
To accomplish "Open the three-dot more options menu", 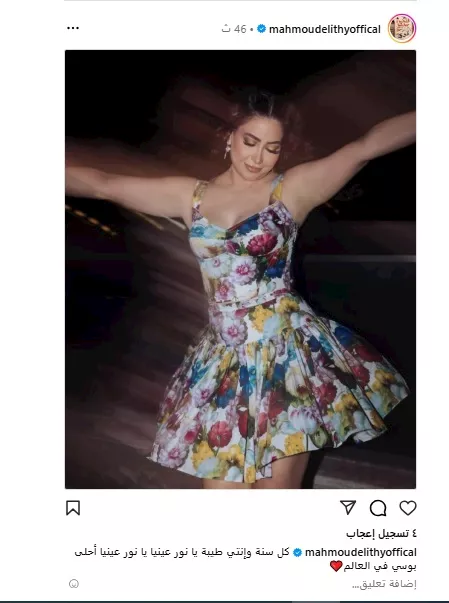I will tap(73, 28).
